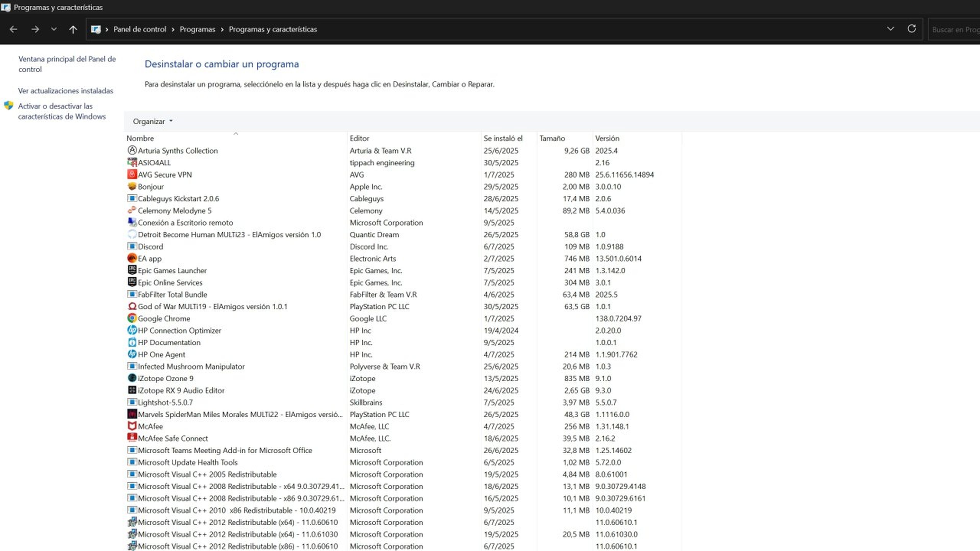Select Microsoft Teams Meeting Add-in row
Image resolution: width=980 pixels, height=551 pixels.
click(x=403, y=450)
